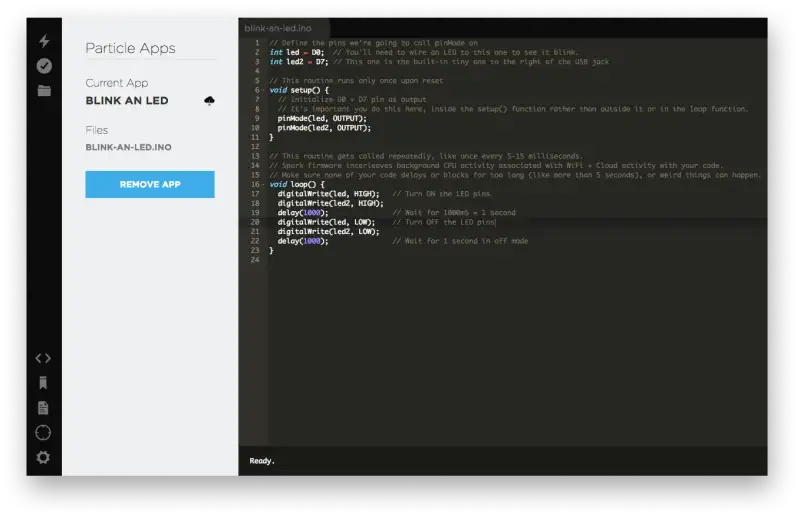Click the digitalWrite(led2, LOW); line

click(x=329, y=232)
